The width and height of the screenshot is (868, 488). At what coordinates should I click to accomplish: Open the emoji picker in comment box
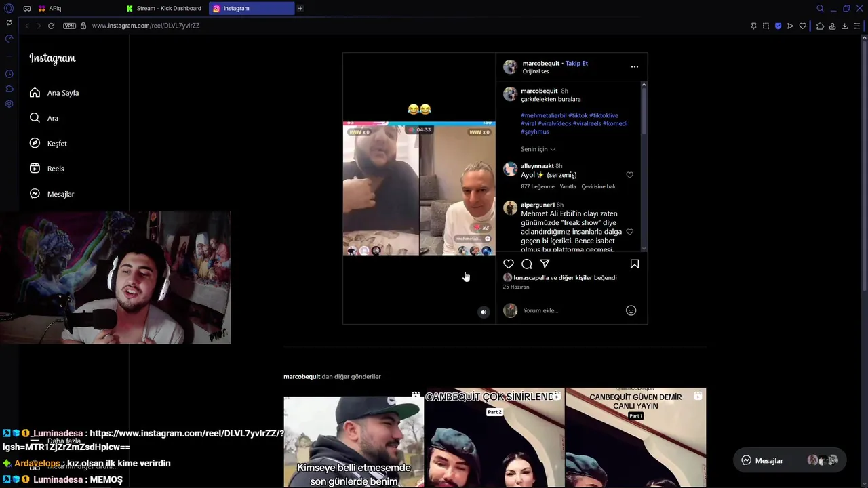click(631, 310)
